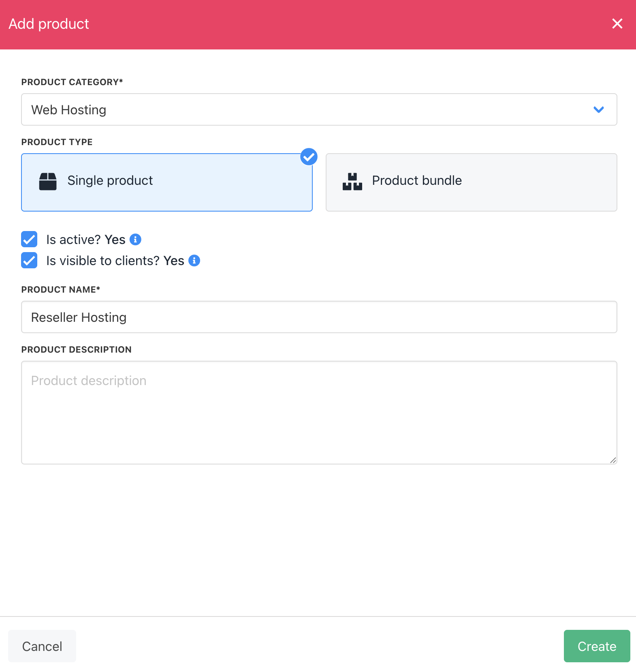Click the PRODUCT TYPE label
636x672 pixels.
coord(57,142)
